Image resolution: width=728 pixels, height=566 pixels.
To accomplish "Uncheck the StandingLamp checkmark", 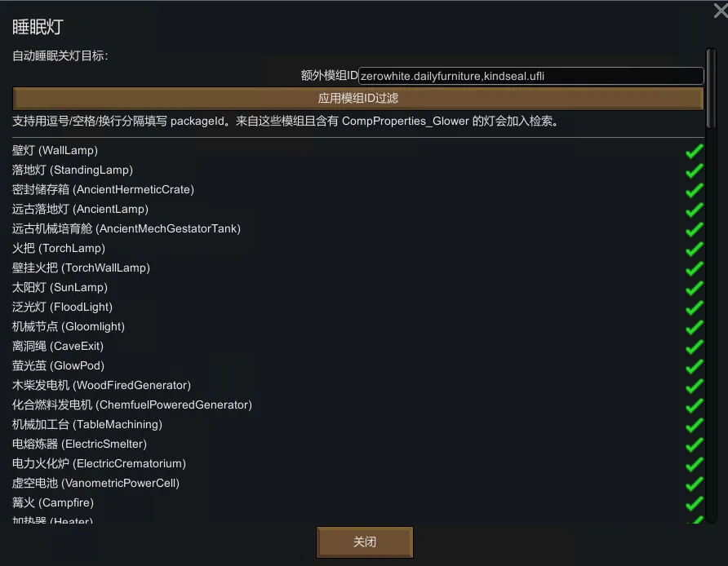I will click(695, 170).
